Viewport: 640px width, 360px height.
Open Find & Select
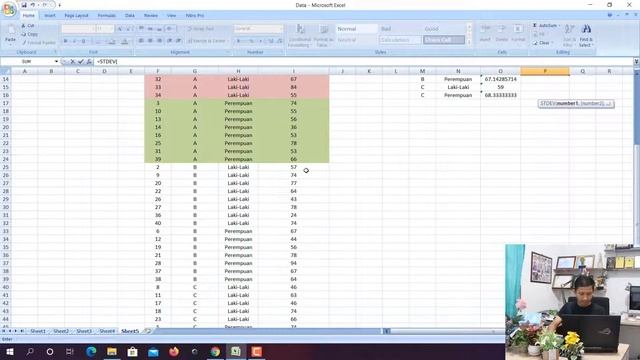586,35
